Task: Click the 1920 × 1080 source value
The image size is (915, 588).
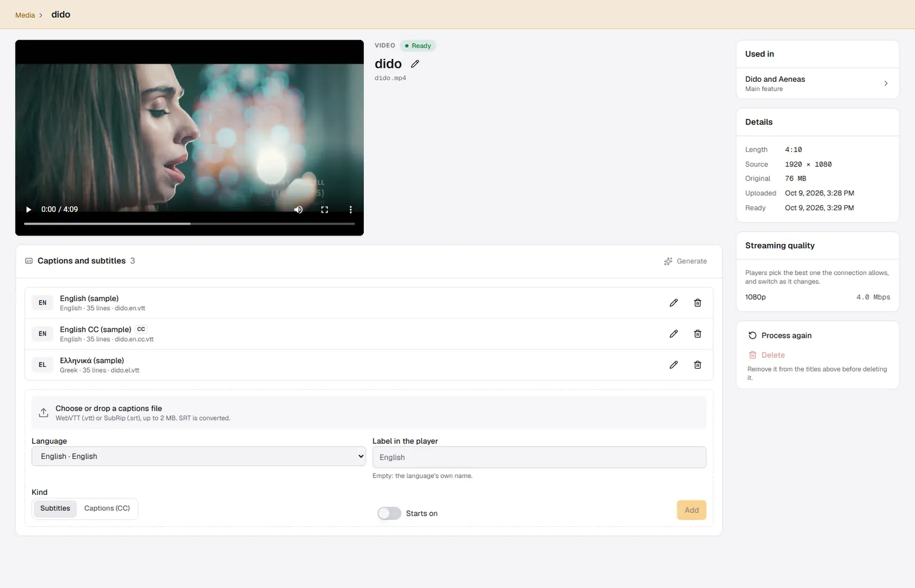Action: (x=808, y=164)
